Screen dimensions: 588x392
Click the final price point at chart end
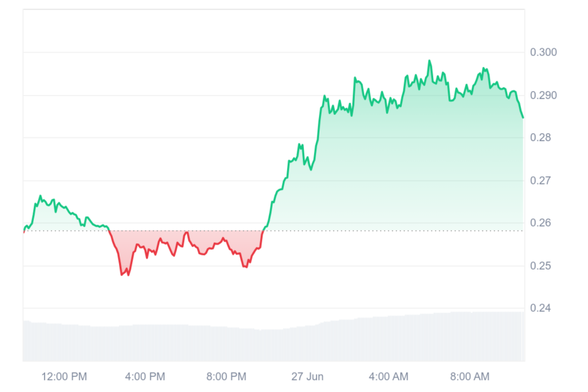click(523, 118)
